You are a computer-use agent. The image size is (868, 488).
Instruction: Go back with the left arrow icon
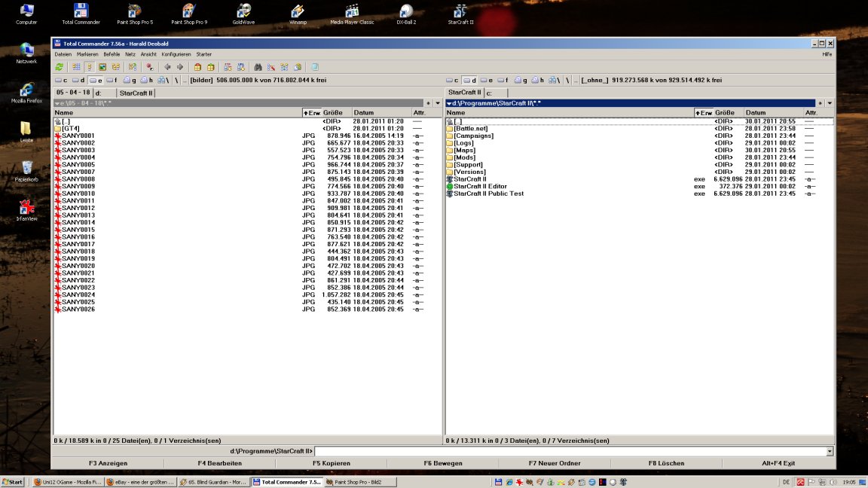coord(167,67)
